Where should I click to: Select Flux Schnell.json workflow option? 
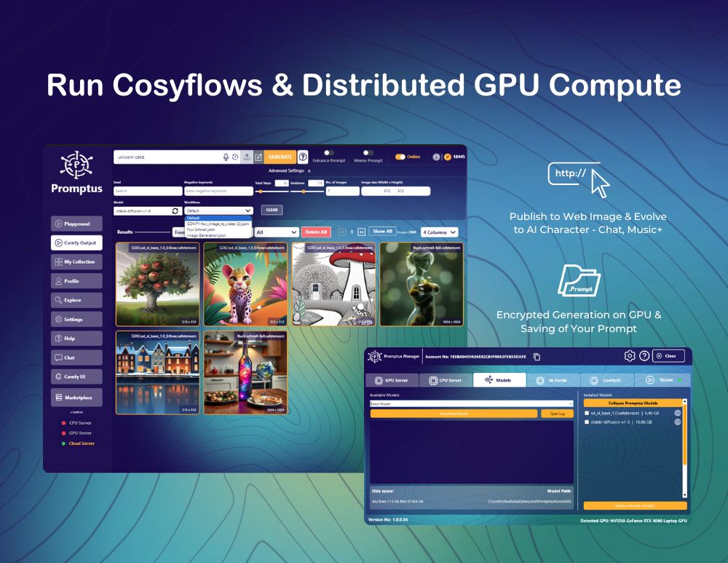(x=218, y=229)
